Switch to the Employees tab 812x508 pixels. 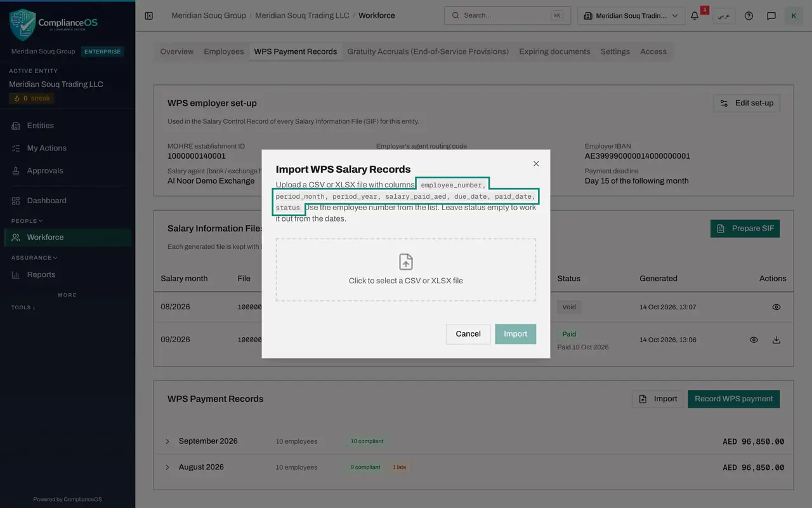coord(224,51)
